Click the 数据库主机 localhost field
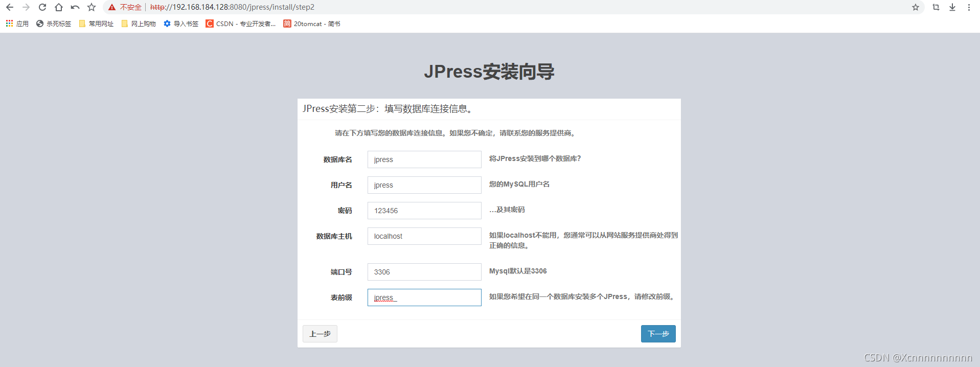Viewport: 980px width, 367px height. point(424,236)
